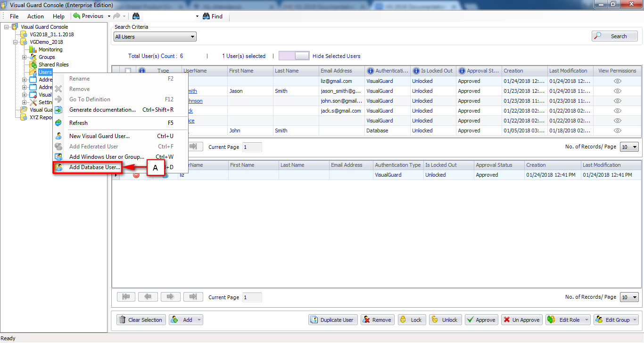The image size is (644, 343).
Task: Click the Un Approve button
Action: click(521, 319)
